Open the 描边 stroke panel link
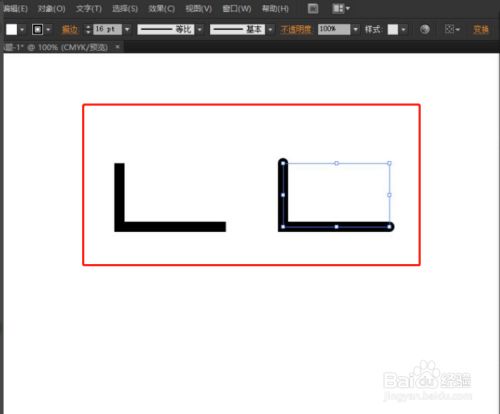This screenshot has width=500, height=414. 70,29
